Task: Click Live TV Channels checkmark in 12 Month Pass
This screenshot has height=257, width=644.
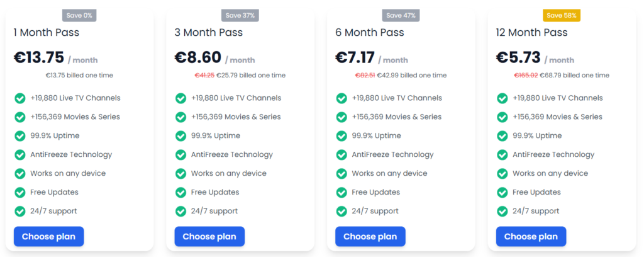Action: pyautogui.click(x=502, y=98)
